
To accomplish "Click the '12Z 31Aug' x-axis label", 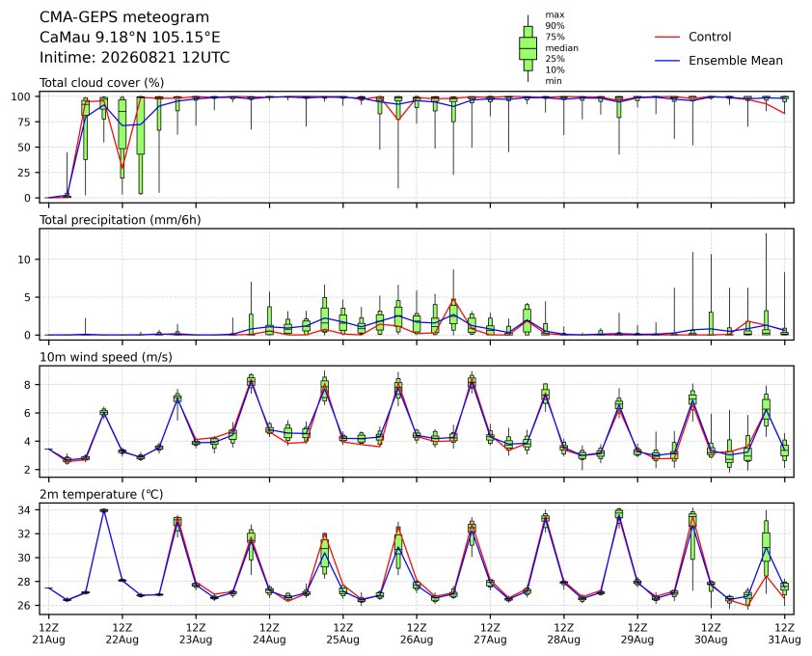I will pos(784,634).
